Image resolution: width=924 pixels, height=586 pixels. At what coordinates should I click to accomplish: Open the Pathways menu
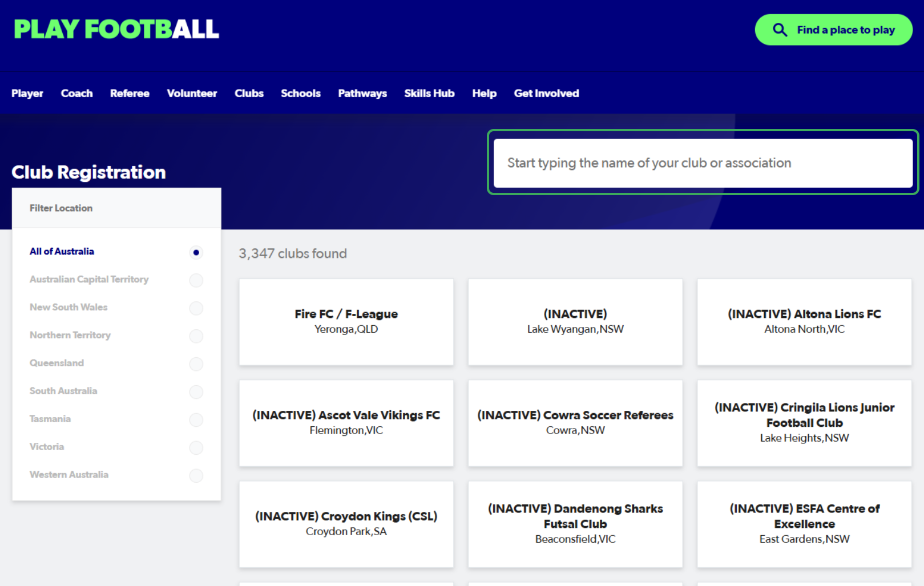tap(362, 93)
